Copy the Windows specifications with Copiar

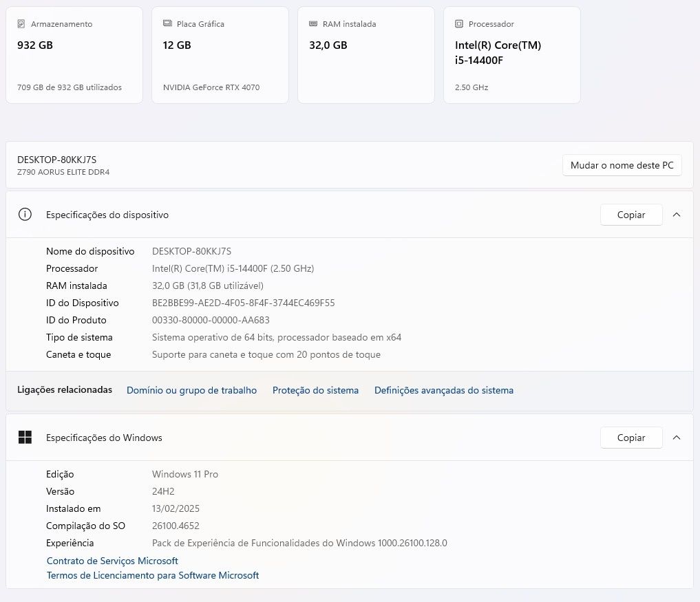[x=631, y=438]
